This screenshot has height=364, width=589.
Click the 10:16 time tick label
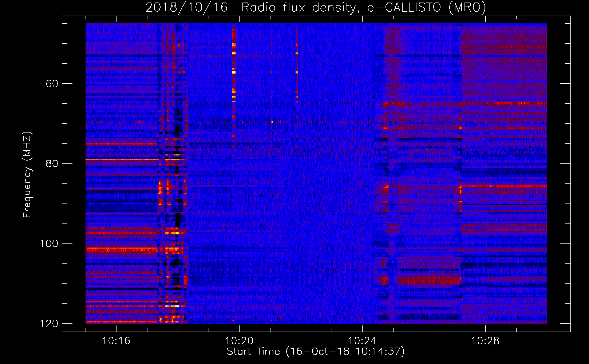click(x=116, y=341)
